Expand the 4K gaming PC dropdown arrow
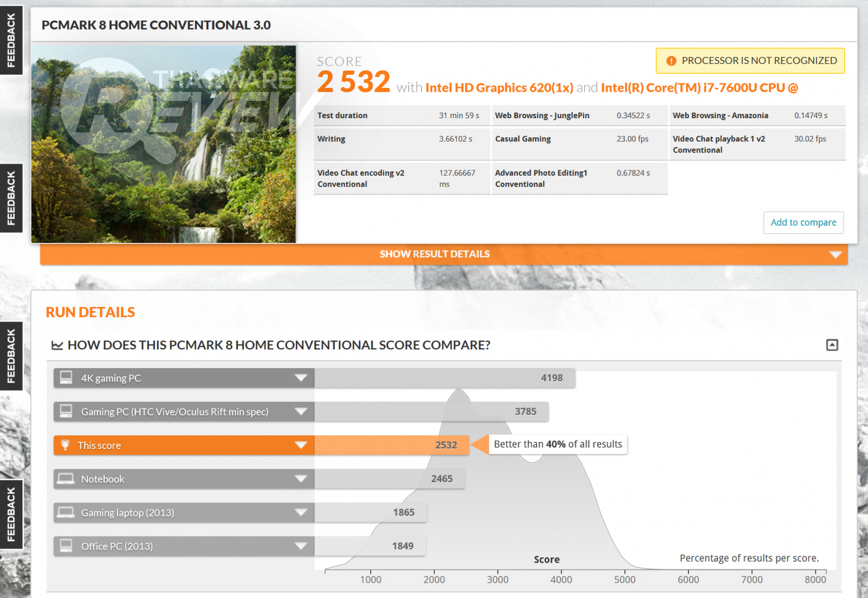 301,378
